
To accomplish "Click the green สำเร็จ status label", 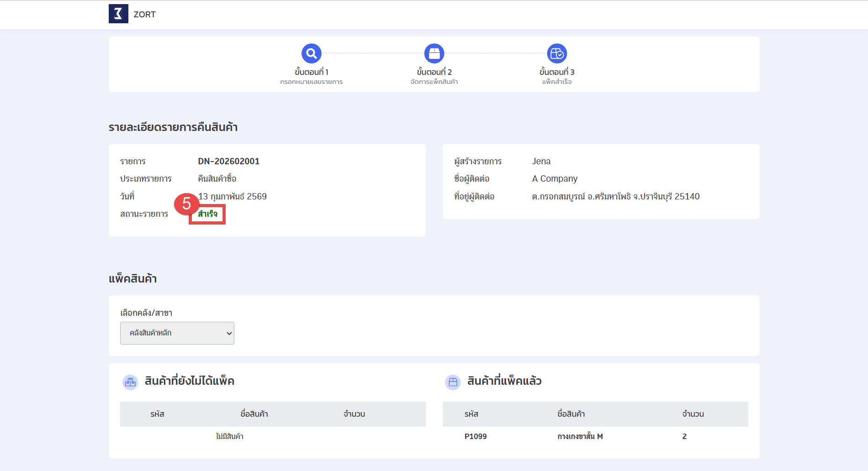I will 207,214.
